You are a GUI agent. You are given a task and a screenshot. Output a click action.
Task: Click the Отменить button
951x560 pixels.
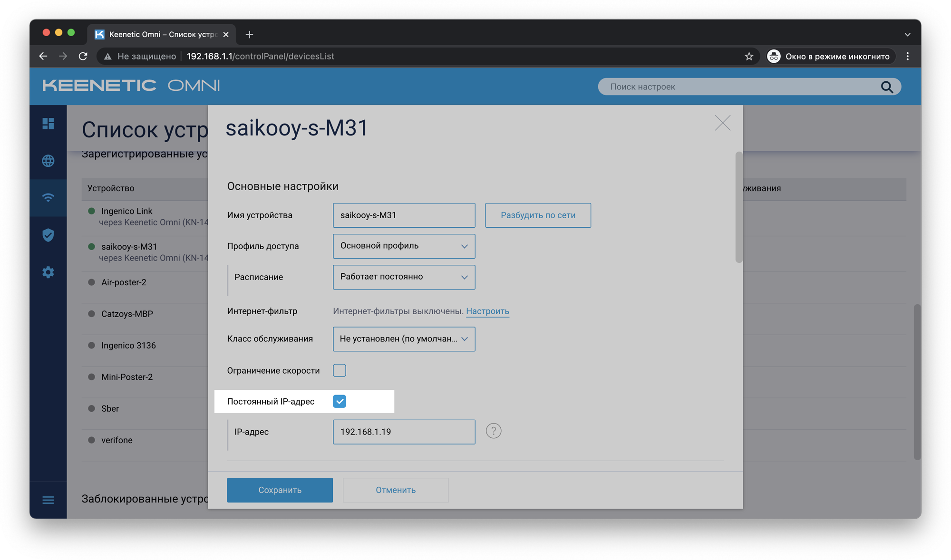click(x=396, y=490)
